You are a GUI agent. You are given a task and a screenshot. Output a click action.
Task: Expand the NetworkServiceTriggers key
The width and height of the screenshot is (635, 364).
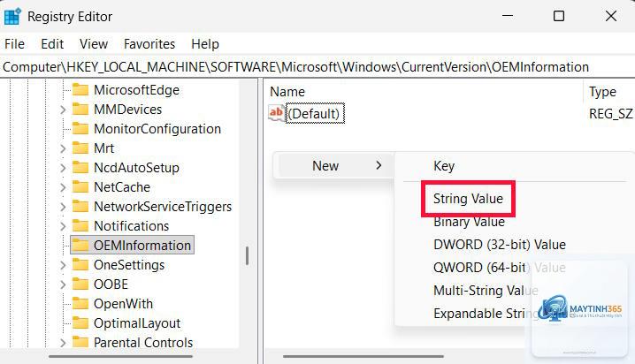[63, 207]
